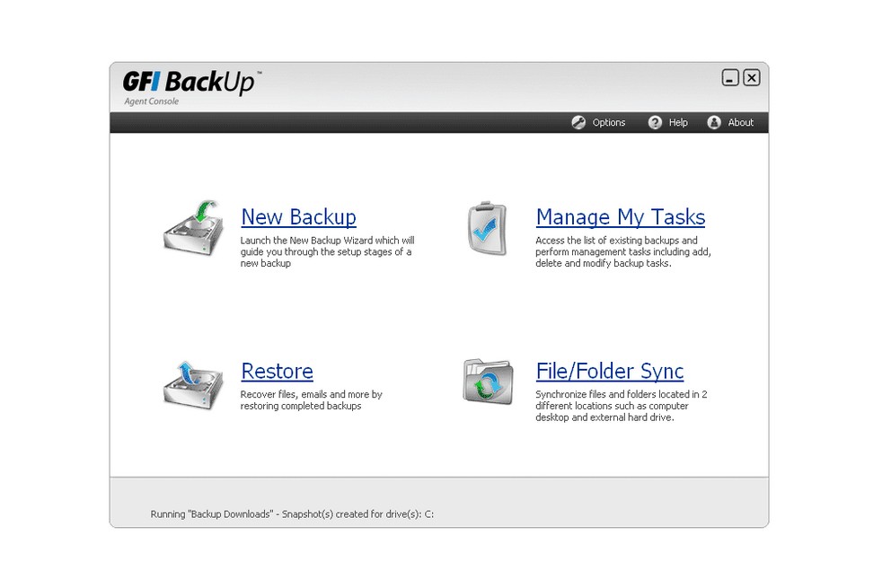Click the Restore hard drive icon
Viewport: 882px width, 588px height.
(x=193, y=384)
